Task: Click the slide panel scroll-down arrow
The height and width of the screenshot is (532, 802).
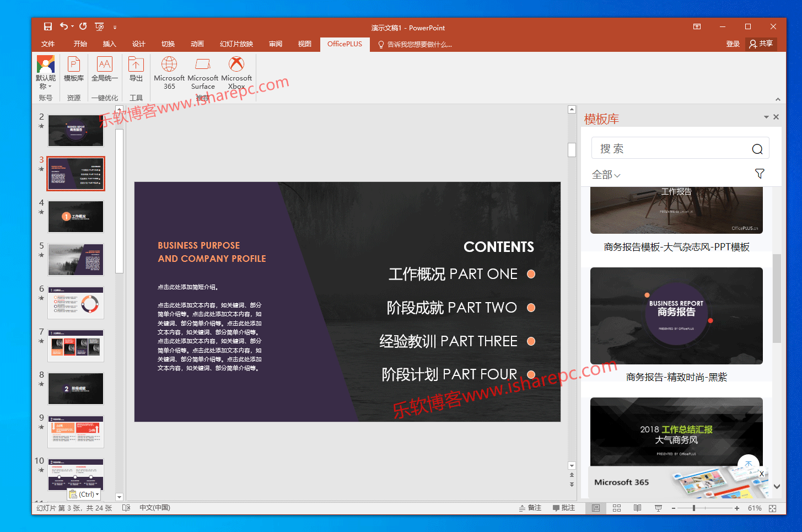Action: [119, 497]
